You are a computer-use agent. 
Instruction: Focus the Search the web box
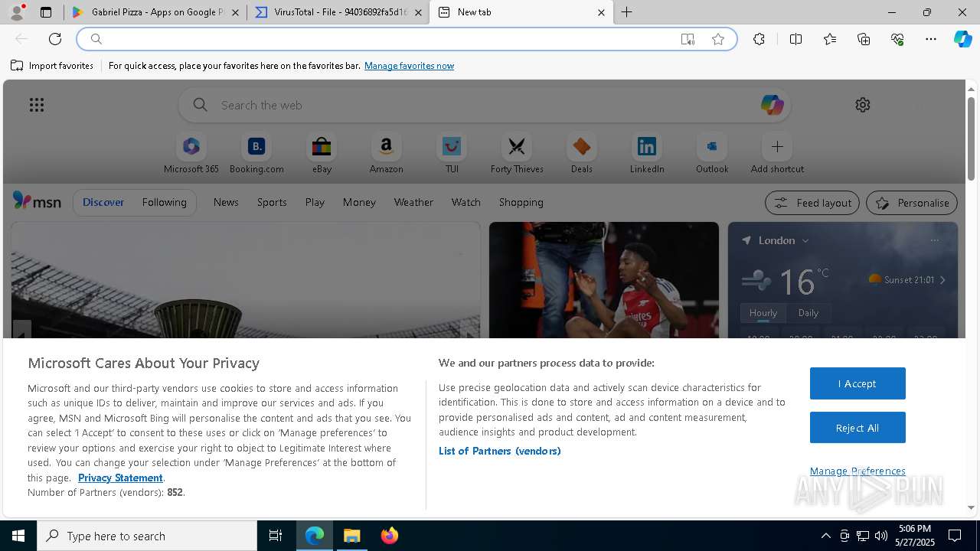tap(485, 105)
